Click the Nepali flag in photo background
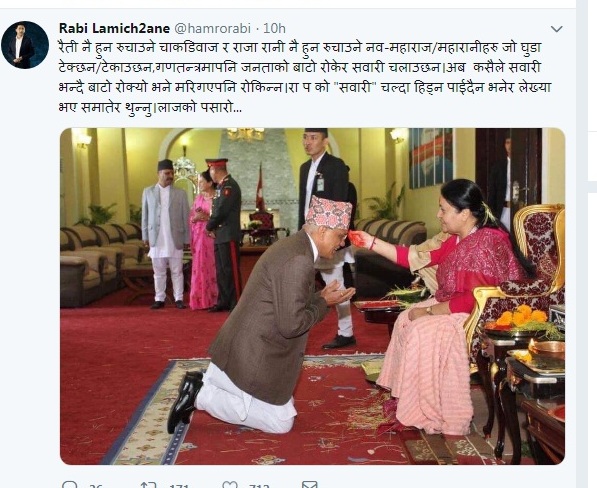The image size is (597, 488). pos(261,187)
